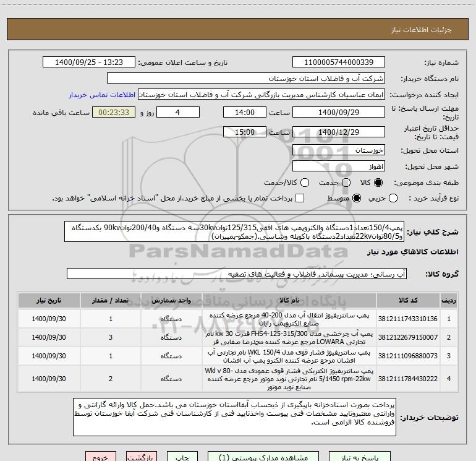476x461 pixels.
Task: Click the requester field ایمان عباسیان
Action: point(261,95)
